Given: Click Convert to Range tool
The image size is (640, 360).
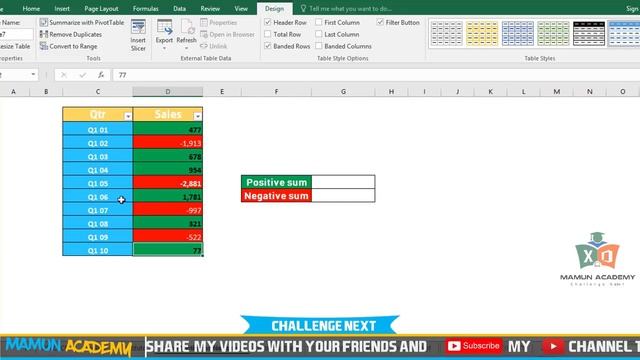Looking at the screenshot, I should 69,46.
